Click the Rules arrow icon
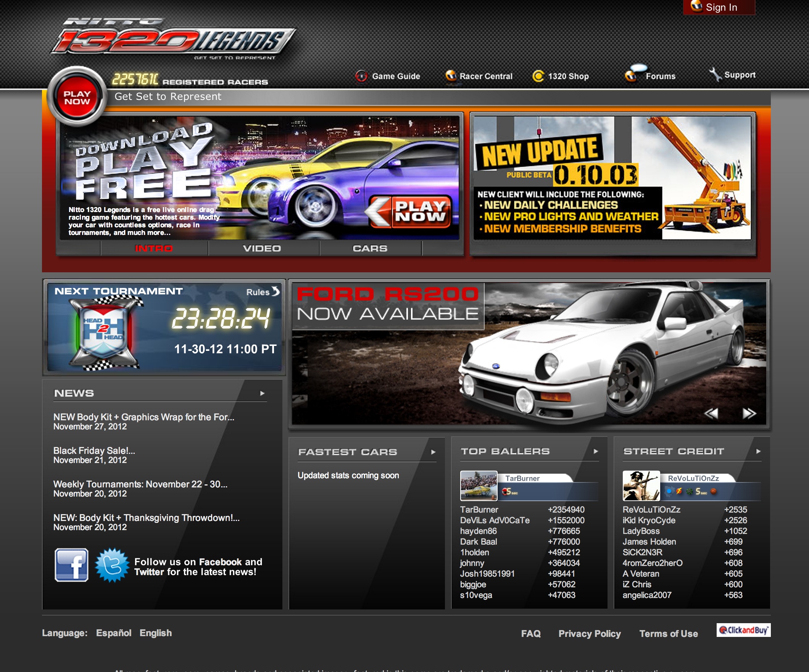The width and height of the screenshot is (809, 672). [x=276, y=291]
